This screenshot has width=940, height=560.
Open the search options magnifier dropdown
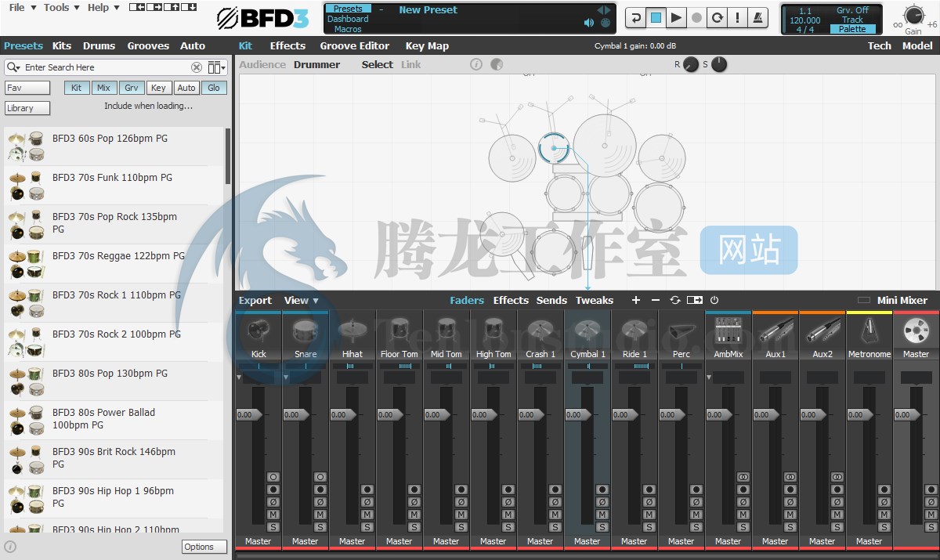click(x=13, y=67)
